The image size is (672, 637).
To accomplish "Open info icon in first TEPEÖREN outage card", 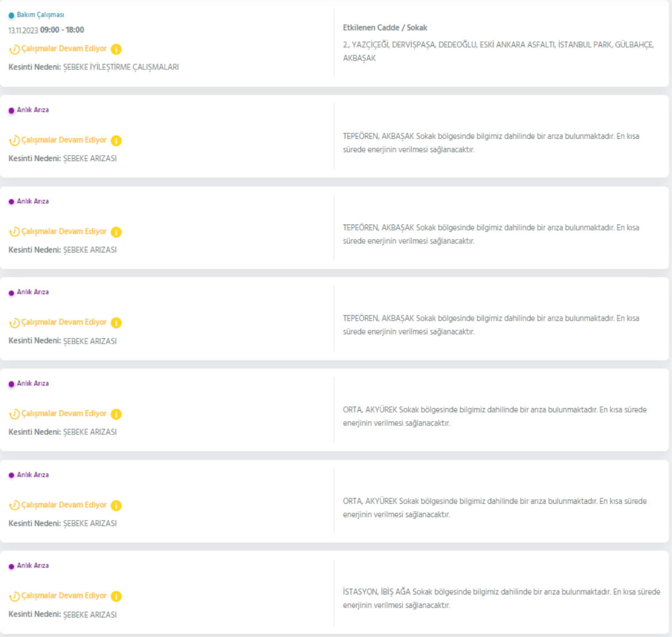I will [116, 140].
